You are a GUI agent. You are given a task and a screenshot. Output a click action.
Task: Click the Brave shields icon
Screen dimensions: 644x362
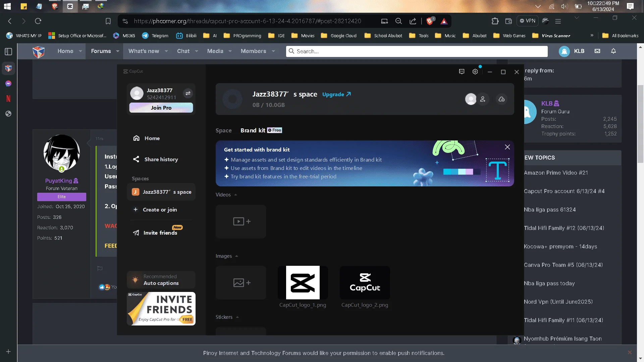pyautogui.click(x=430, y=21)
